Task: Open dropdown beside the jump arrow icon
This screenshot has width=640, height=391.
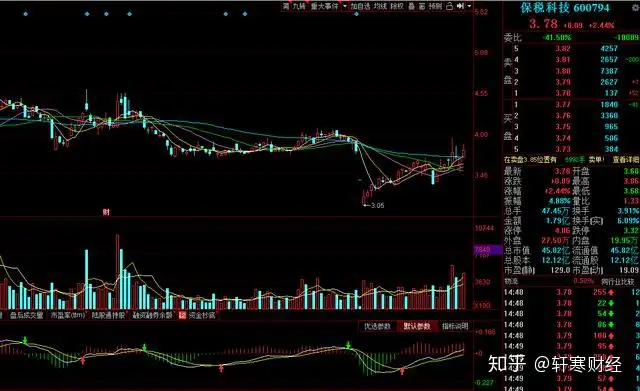Action: click(x=469, y=6)
